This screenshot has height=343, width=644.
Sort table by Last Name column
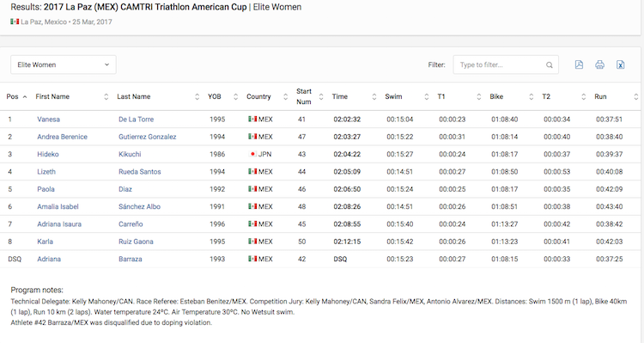click(158, 96)
